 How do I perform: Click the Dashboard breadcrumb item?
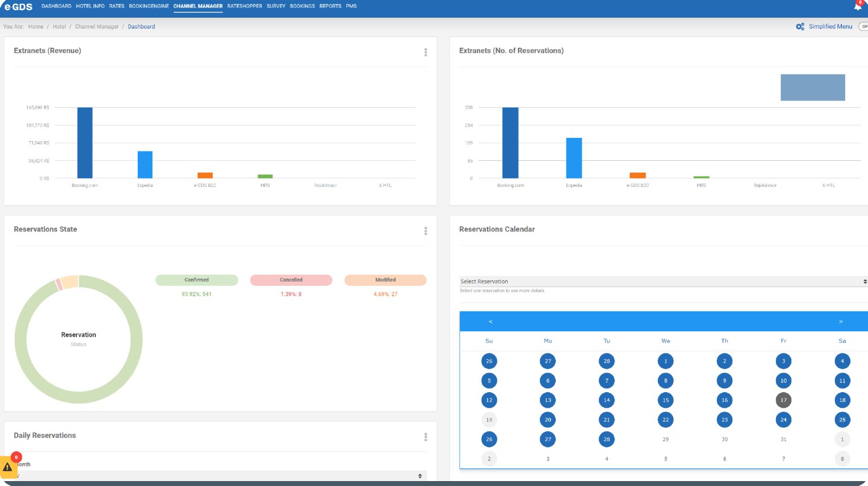coord(141,27)
